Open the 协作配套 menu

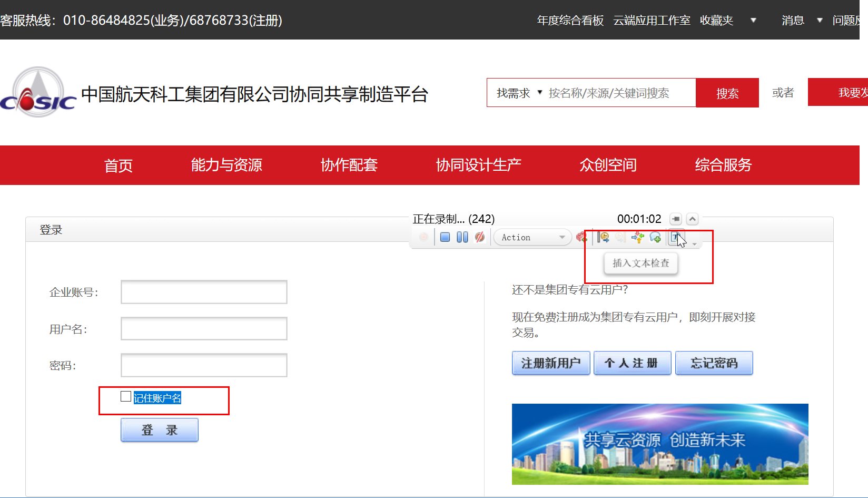coord(349,165)
